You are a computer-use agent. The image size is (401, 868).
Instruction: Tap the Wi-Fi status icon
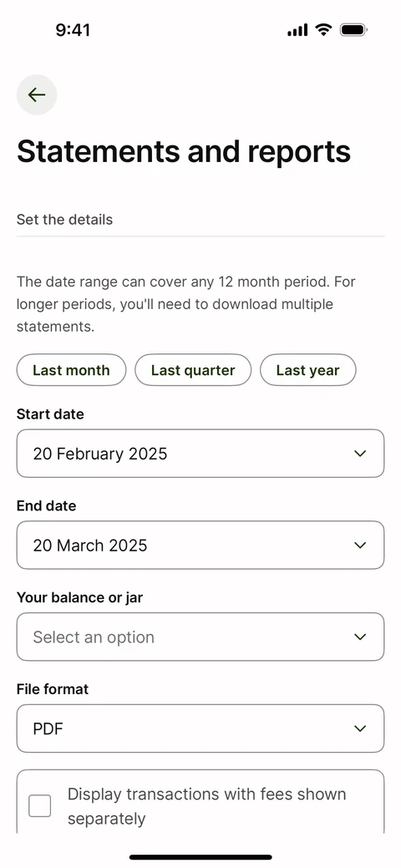(323, 29)
